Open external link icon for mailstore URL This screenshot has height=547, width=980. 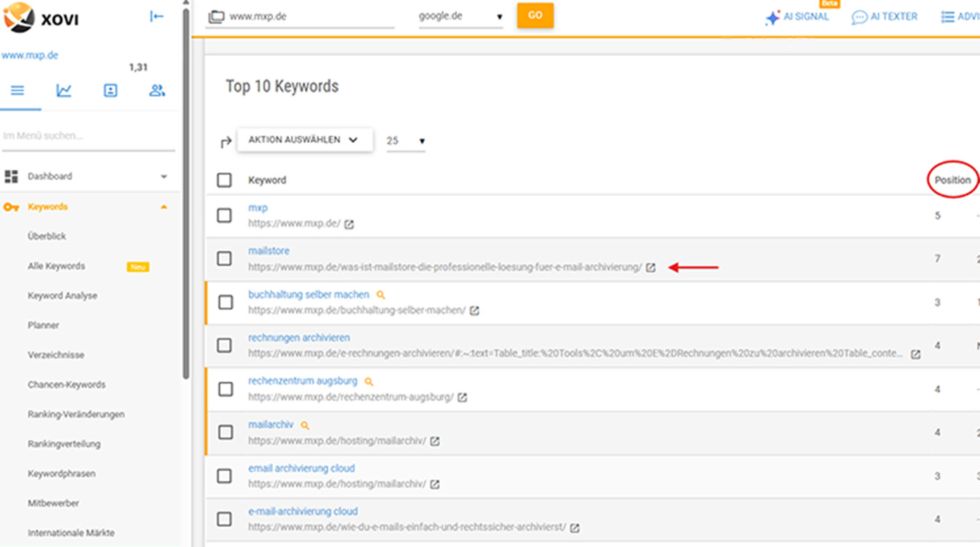(x=650, y=268)
